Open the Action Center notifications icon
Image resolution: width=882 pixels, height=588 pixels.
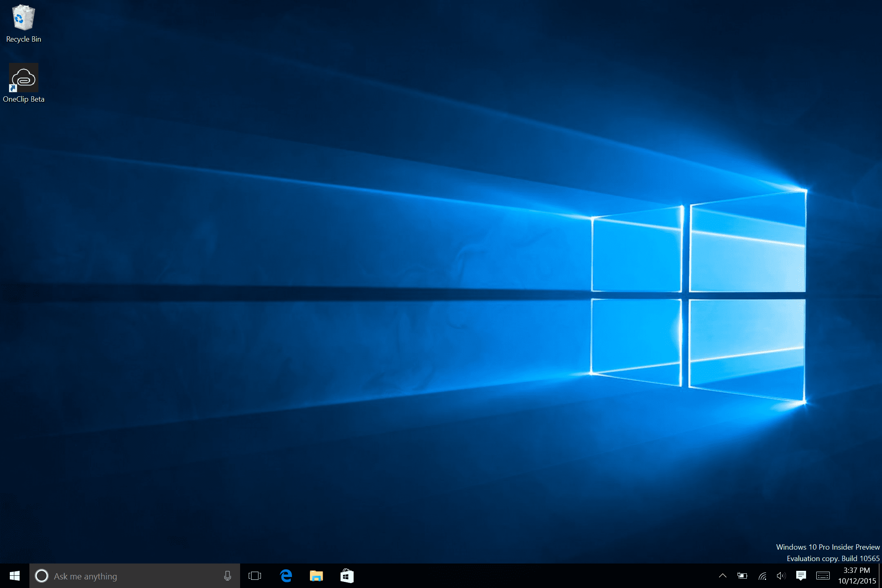[x=801, y=576]
